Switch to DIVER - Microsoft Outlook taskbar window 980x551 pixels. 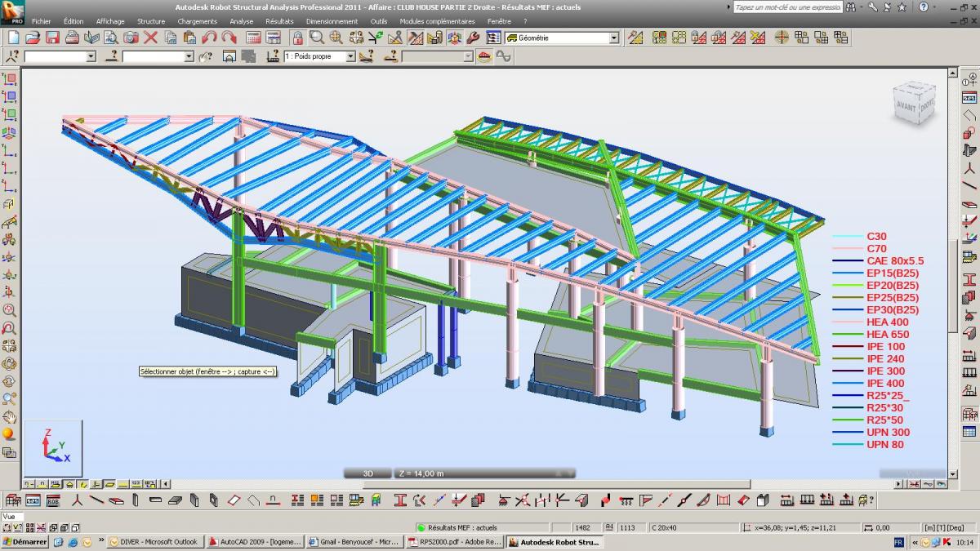click(154, 541)
